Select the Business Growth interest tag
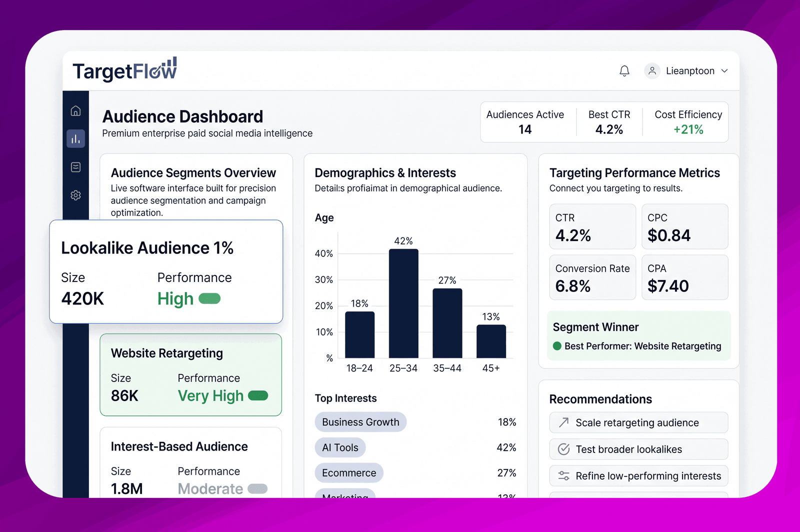 click(360, 422)
